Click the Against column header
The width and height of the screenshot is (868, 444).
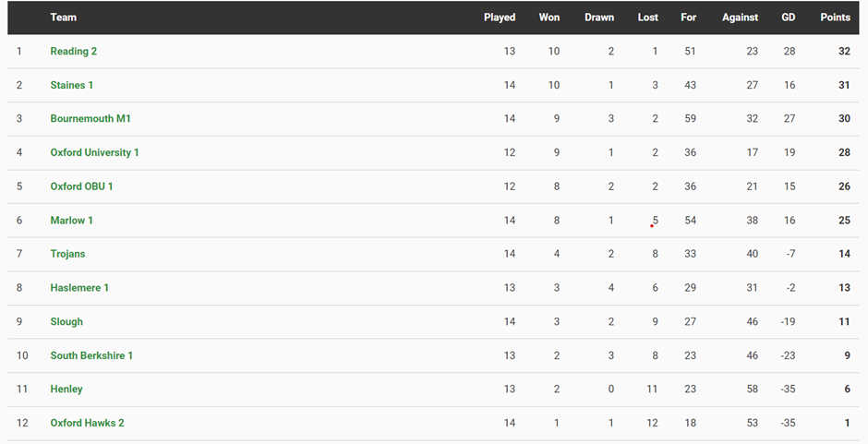(x=740, y=18)
